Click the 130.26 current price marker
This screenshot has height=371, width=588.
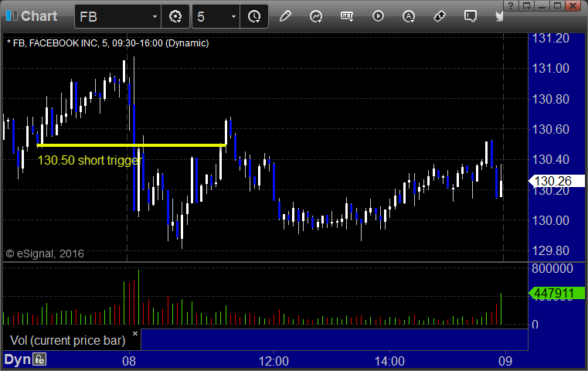point(556,181)
